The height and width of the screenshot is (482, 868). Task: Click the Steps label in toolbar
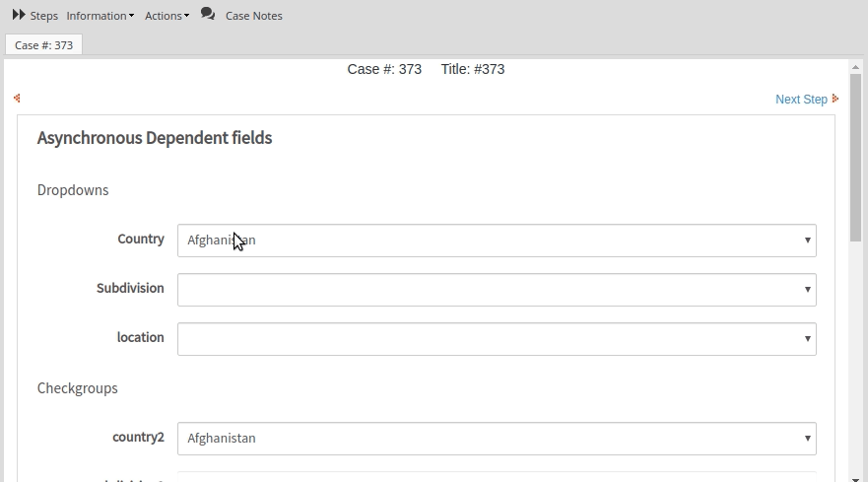(x=44, y=16)
